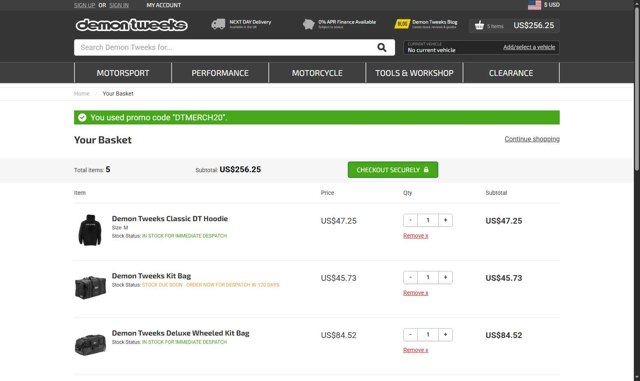Increase quantity of Demon Tweeks Kit Bag
Screen dimensions: 640x381
click(445, 278)
